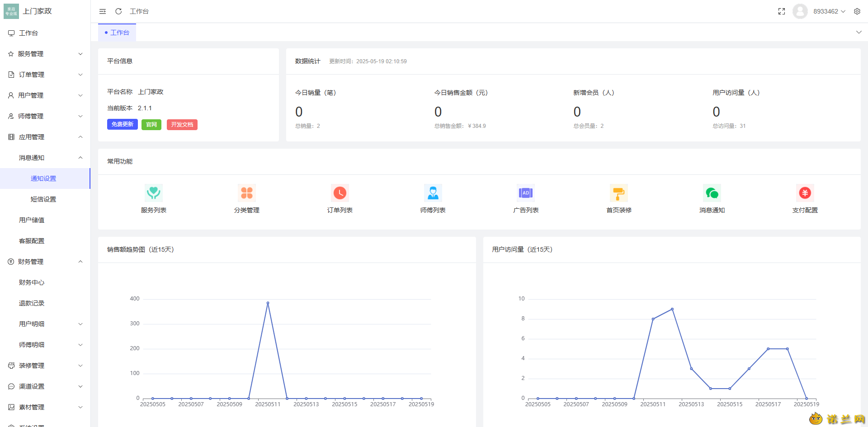Open the 财务中心 menu item
Viewport: 868px width, 427px height.
click(x=45, y=282)
